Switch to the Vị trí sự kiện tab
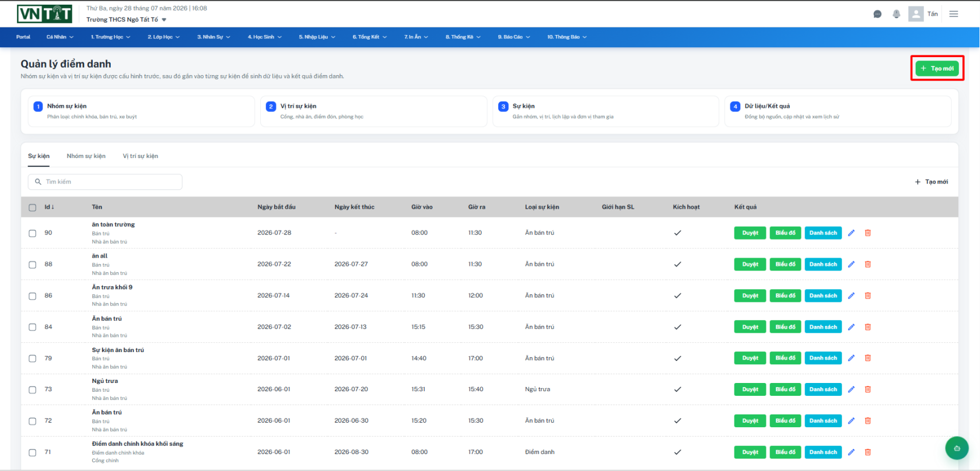 (x=141, y=156)
